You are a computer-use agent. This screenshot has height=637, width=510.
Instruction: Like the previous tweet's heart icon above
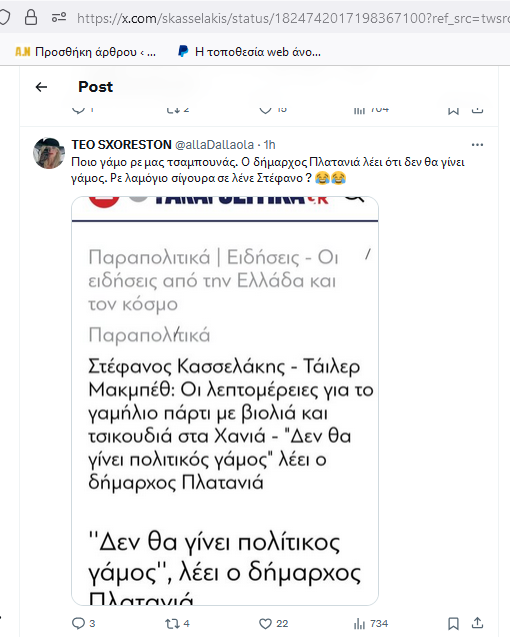click(x=265, y=109)
